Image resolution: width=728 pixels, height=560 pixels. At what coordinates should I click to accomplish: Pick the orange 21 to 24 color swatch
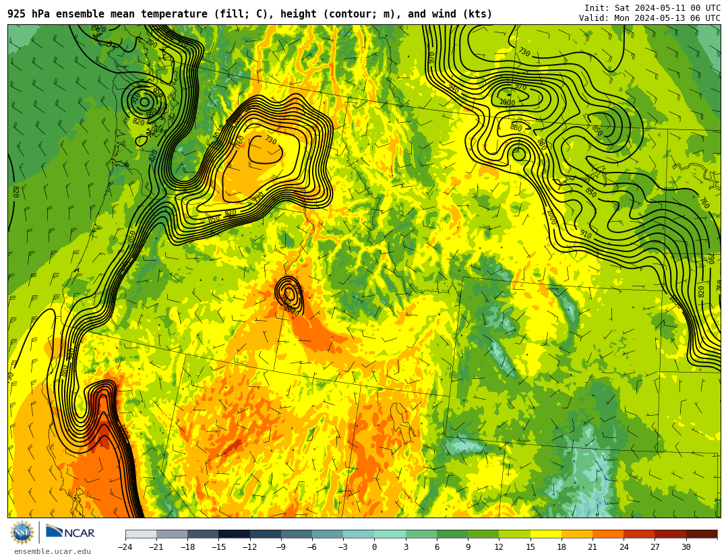point(608,534)
